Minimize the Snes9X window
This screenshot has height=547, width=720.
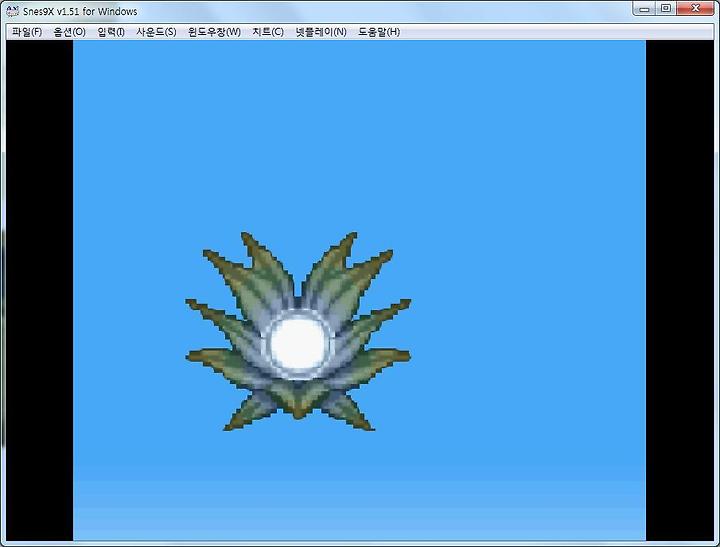coord(644,9)
